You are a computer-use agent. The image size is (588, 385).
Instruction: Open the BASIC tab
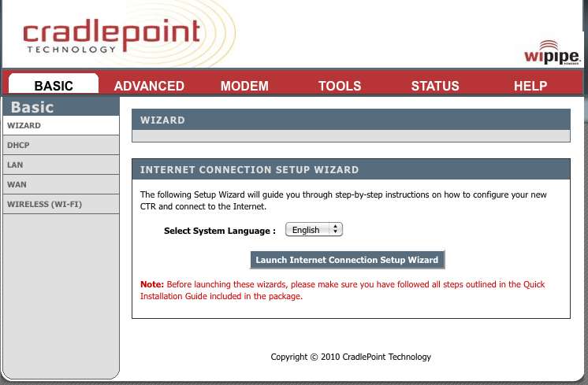54,84
